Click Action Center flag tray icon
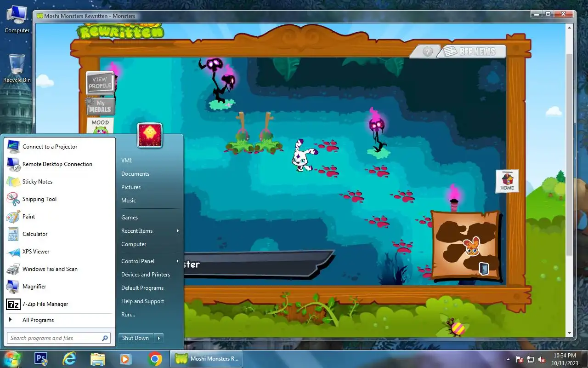The image size is (588, 368). (x=520, y=359)
